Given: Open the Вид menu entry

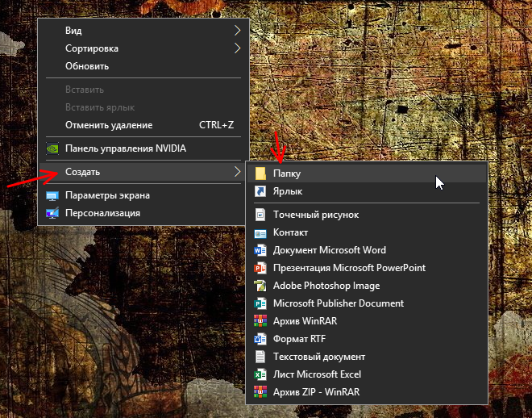Looking at the screenshot, I should pyautogui.click(x=143, y=31).
